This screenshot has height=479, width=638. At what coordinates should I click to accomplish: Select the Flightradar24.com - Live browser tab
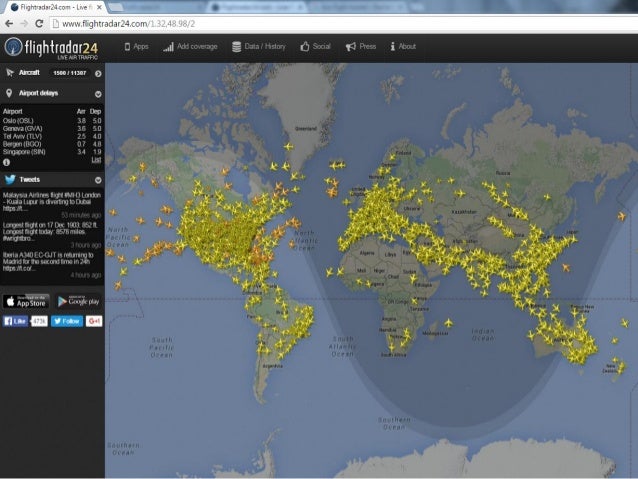click(x=55, y=7)
